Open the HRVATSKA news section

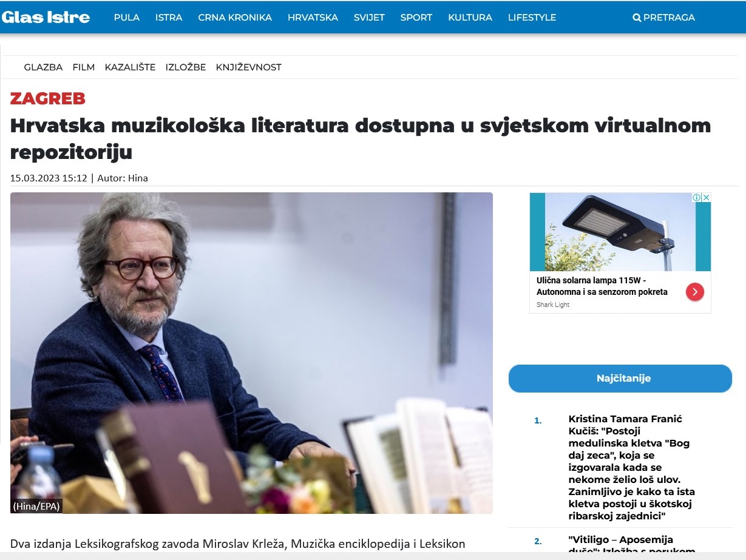pos(313,18)
